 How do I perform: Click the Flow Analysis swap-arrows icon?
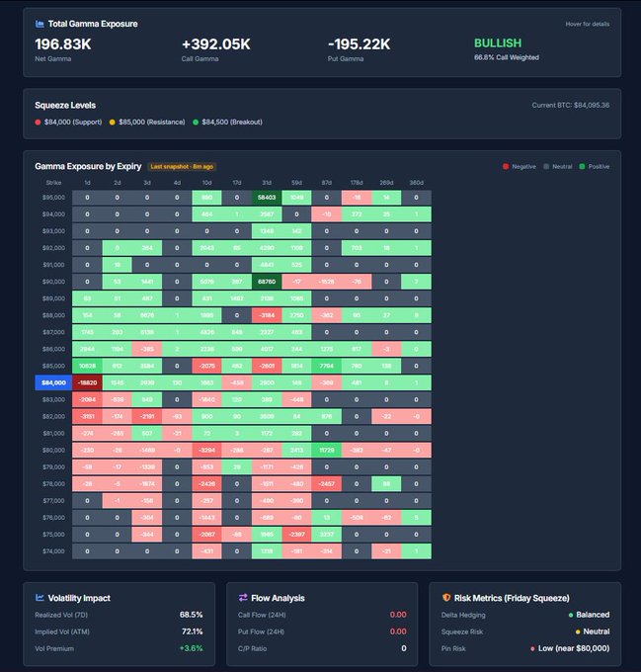tap(243, 598)
